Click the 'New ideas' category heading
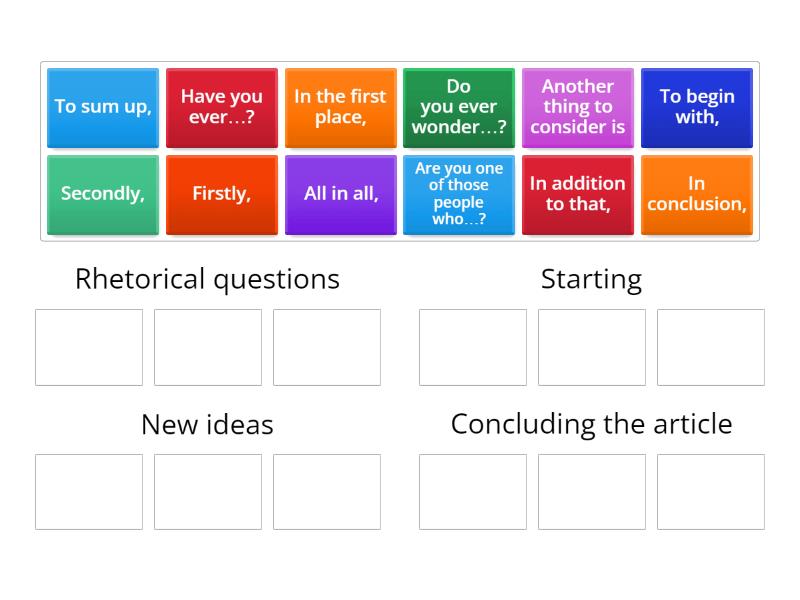The height and width of the screenshot is (600, 800). [x=207, y=424]
